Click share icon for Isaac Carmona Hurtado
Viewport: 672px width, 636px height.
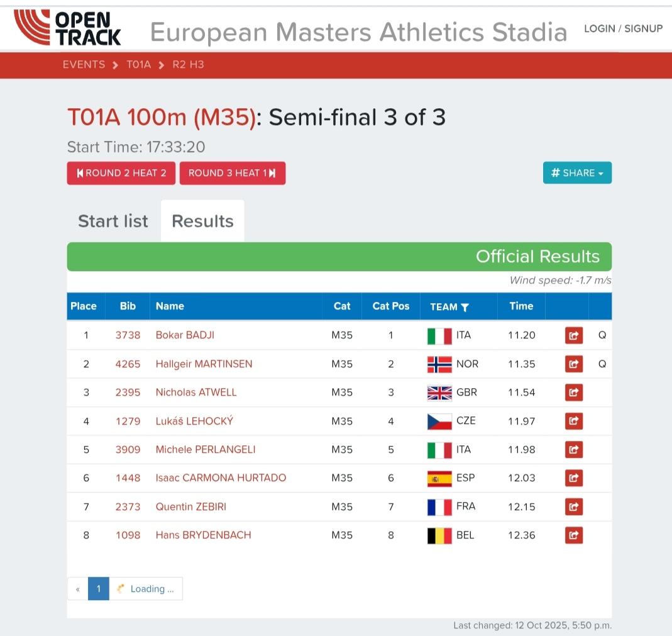pyautogui.click(x=573, y=478)
